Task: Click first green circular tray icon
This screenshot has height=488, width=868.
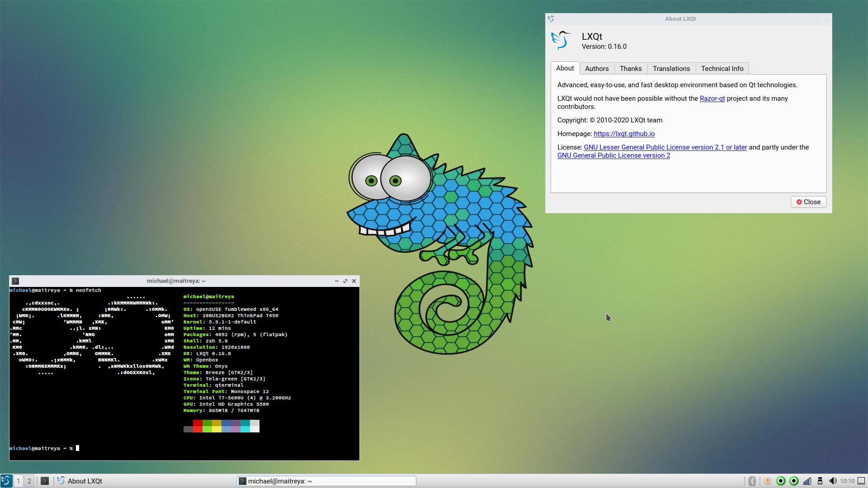Action: coord(781,481)
